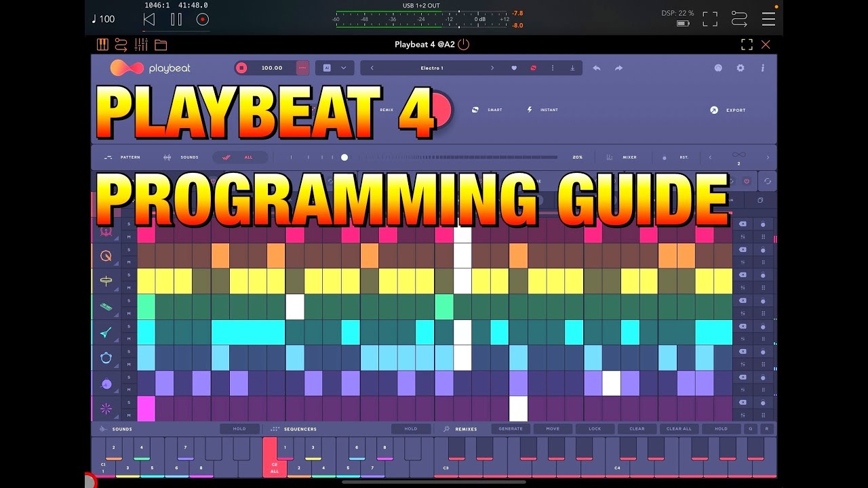Click the magenta FX burst sound icon
The height and width of the screenshot is (488, 868).
tap(106, 409)
